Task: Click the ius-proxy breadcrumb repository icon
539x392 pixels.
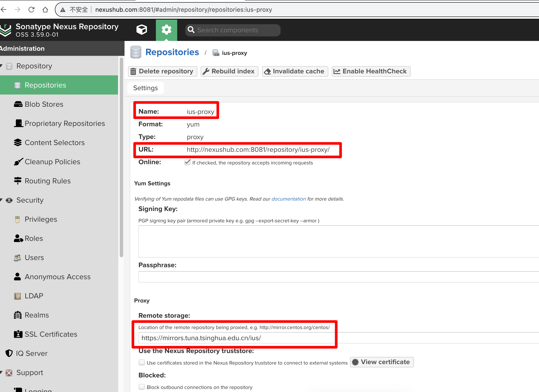Action: (216, 53)
